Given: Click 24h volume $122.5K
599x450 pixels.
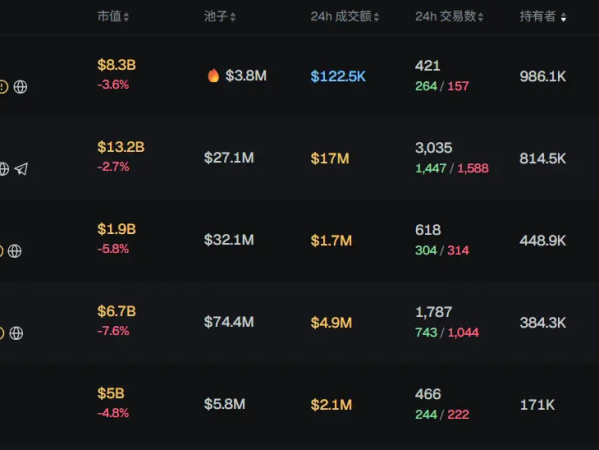Looking at the screenshot, I should tap(338, 76).
